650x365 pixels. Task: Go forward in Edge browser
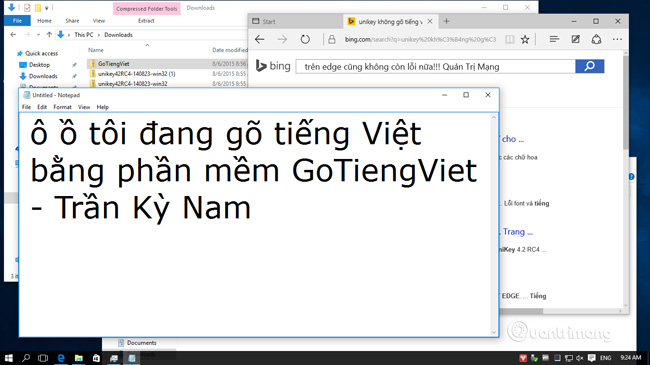coord(282,39)
